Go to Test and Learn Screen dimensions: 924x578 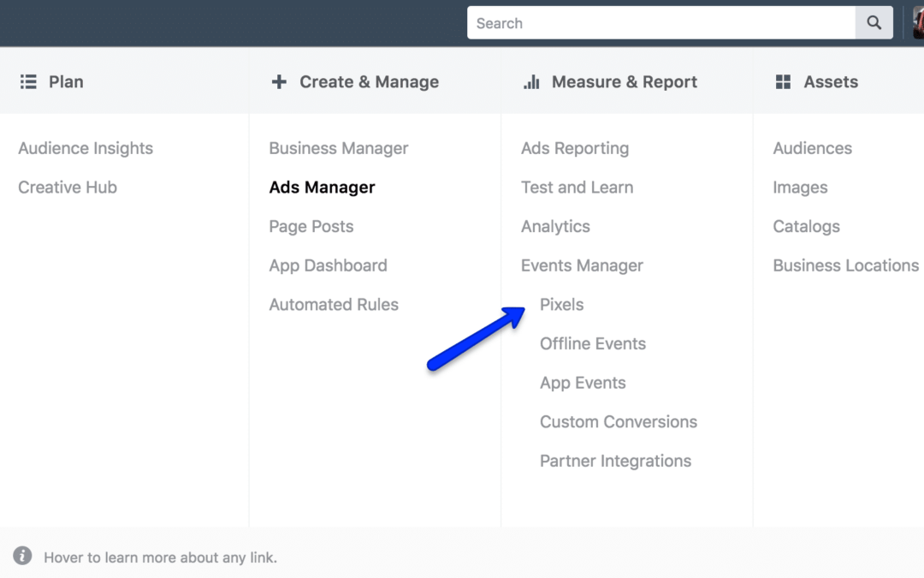(x=577, y=187)
